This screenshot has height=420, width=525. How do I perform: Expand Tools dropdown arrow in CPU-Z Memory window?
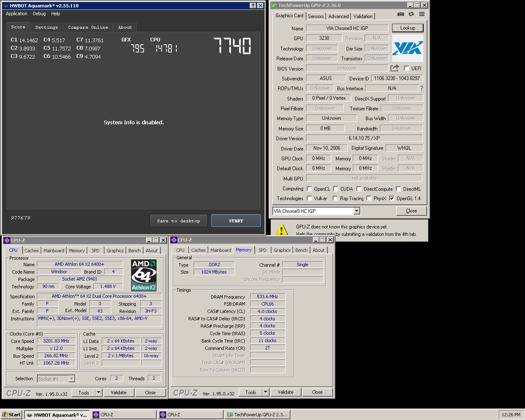tap(265, 392)
